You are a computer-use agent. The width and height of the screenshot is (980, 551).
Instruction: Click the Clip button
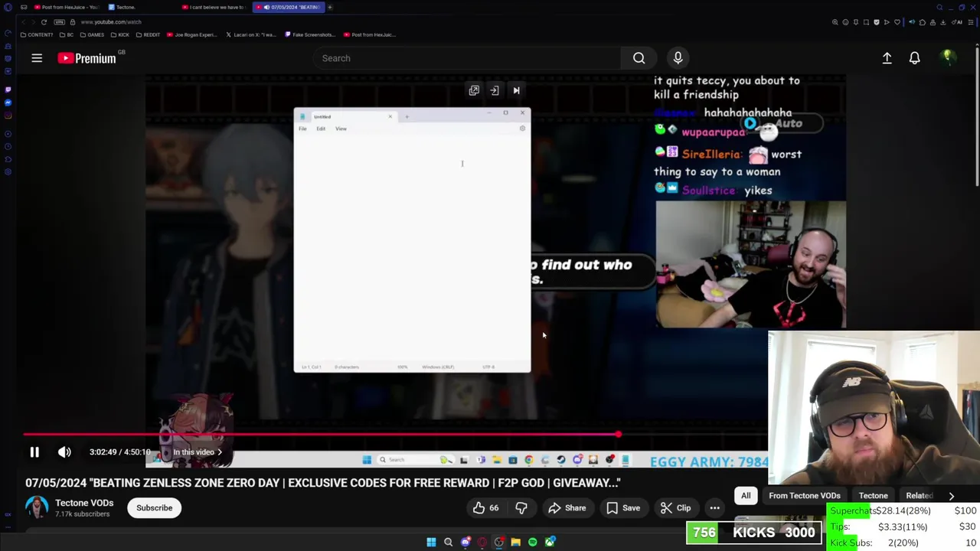(x=675, y=507)
